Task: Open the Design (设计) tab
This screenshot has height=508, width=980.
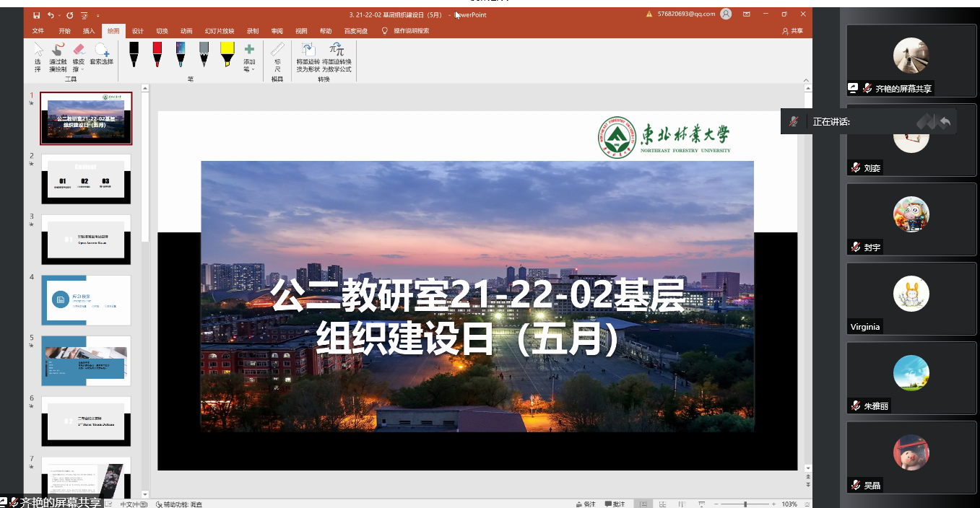Action: coord(137,31)
